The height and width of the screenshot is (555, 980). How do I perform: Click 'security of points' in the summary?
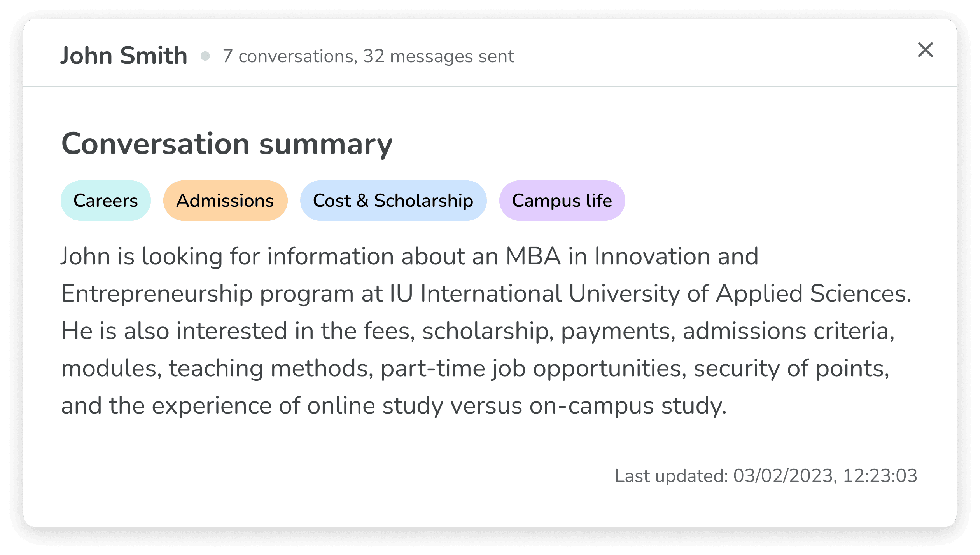click(x=791, y=368)
